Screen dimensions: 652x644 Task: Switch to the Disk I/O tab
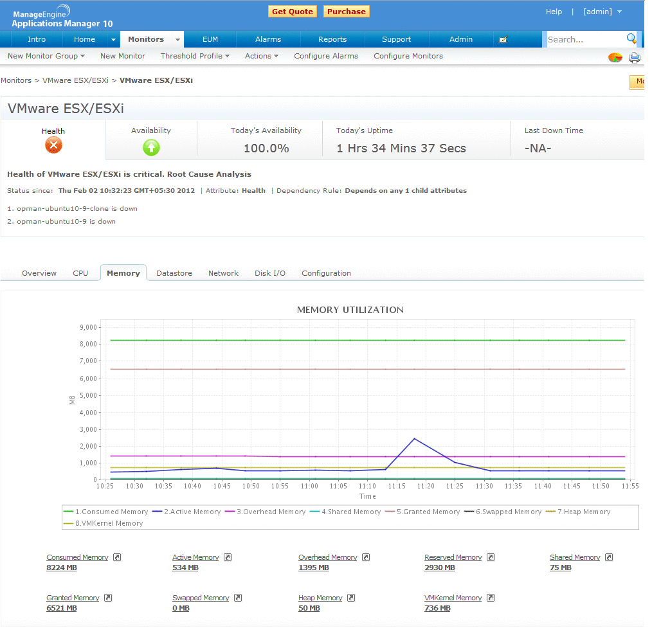(x=270, y=273)
